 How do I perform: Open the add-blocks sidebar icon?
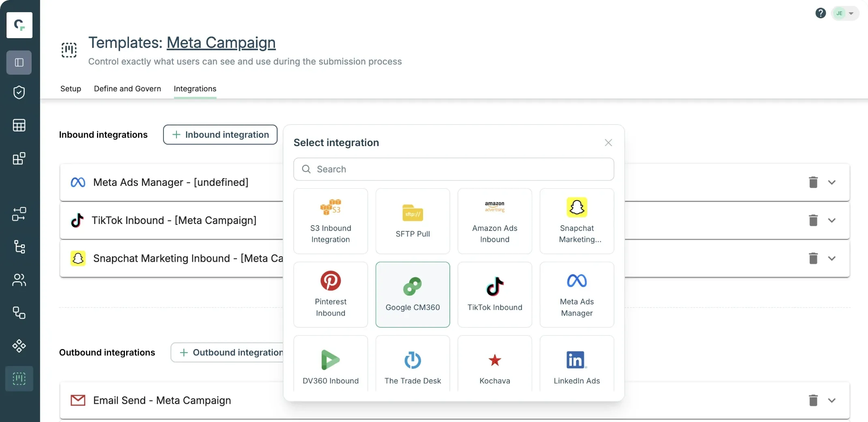(x=19, y=158)
